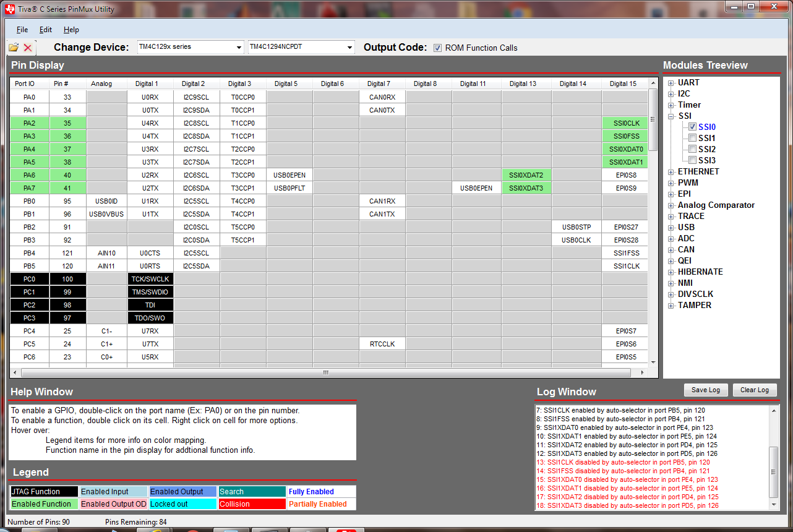793x532 pixels.
Task: Open the Help menu
Action: click(x=71, y=29)
